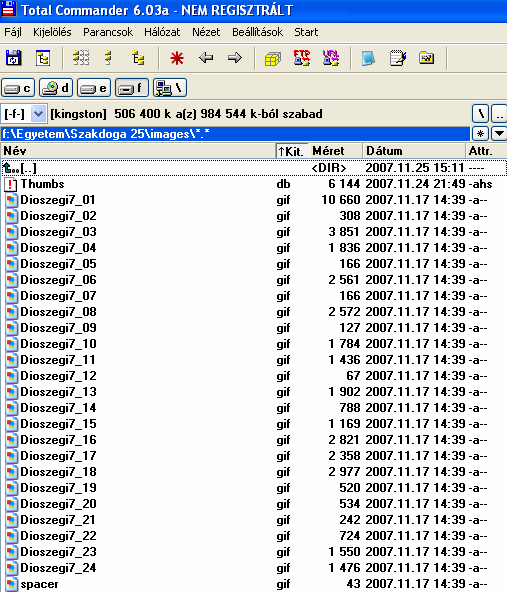Select file Dioszegi7_09
Viewport: 507px width, 592px height.
[253, 328]
